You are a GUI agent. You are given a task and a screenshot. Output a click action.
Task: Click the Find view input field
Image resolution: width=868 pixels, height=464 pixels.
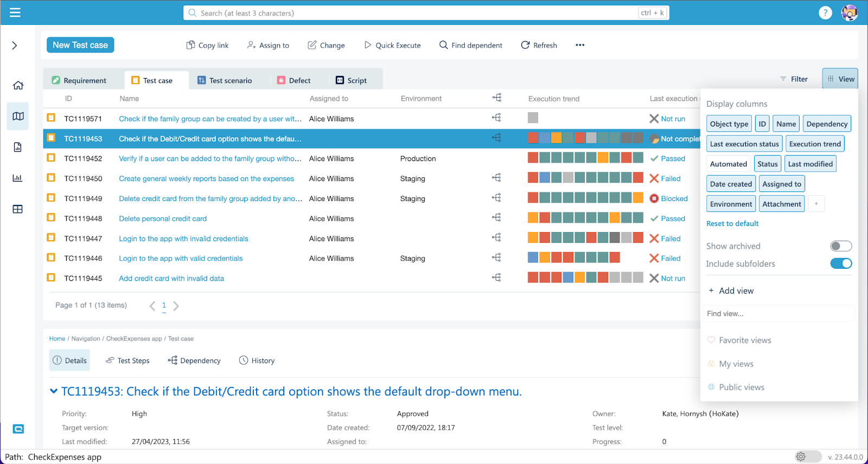(x=778, y=314)
